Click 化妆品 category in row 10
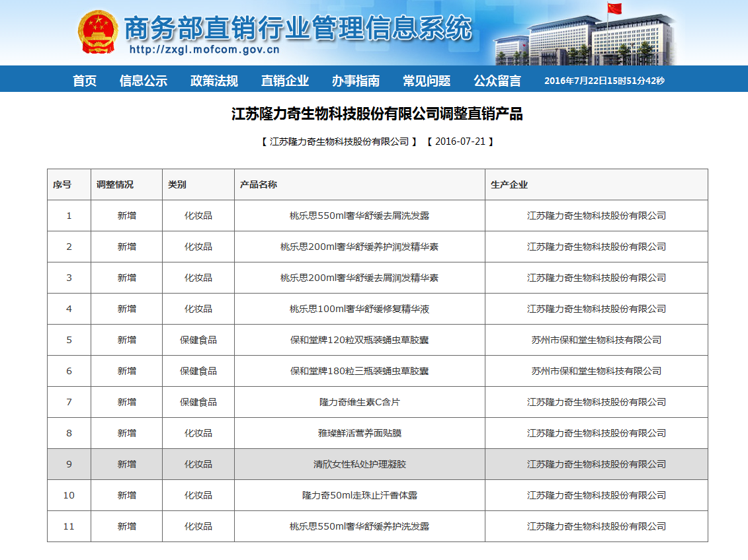 pyautogui.click(x=198, y=495)
